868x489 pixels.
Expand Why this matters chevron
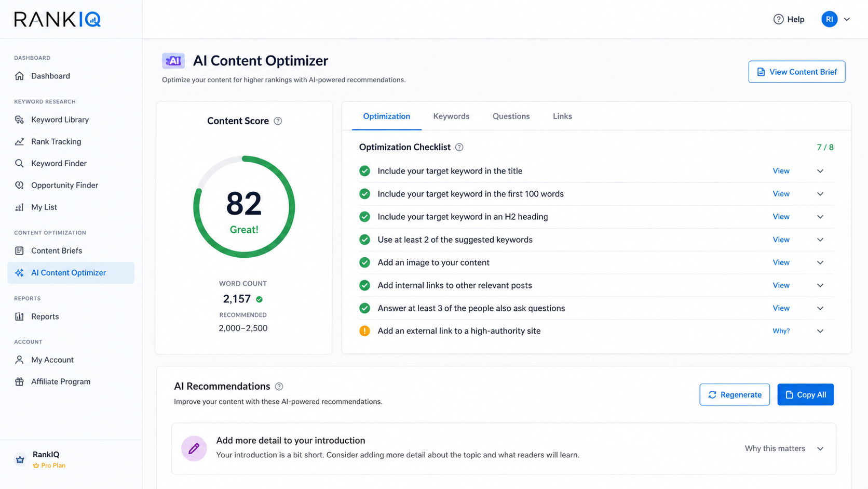(x=820, y=448)
